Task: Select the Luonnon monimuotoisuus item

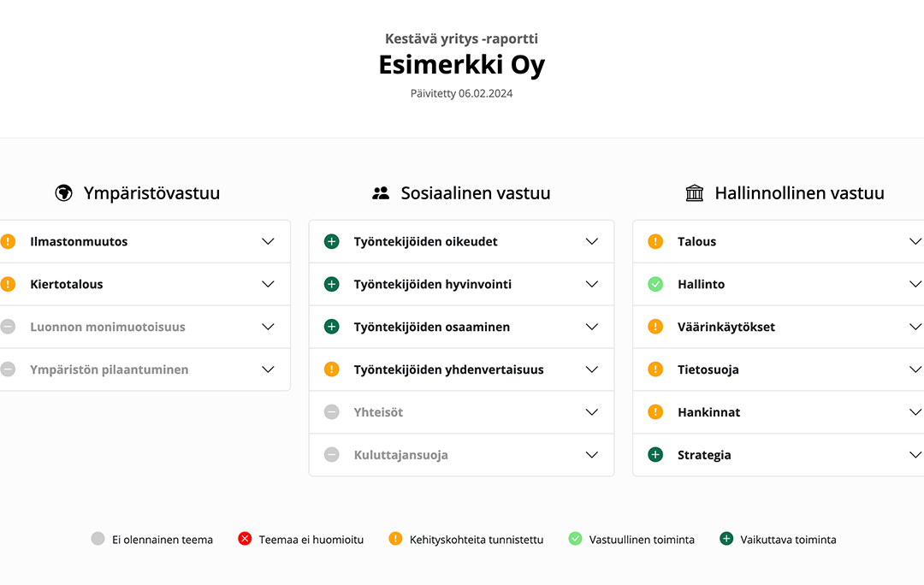Action: tap(145, 327)
